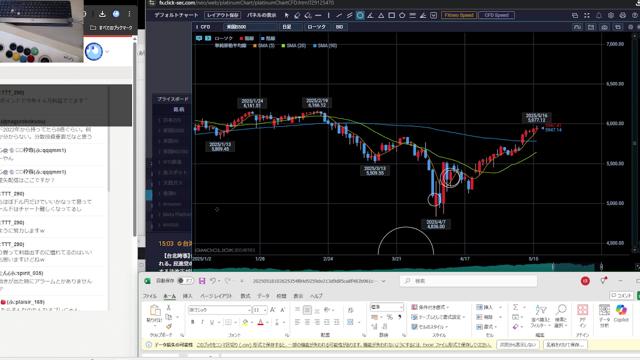Click the Excel paste clipboard icon

(x=155, y=313)
